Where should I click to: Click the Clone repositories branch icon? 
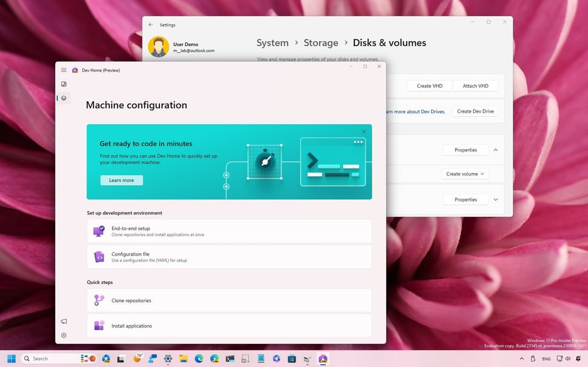tap(100, 300)
